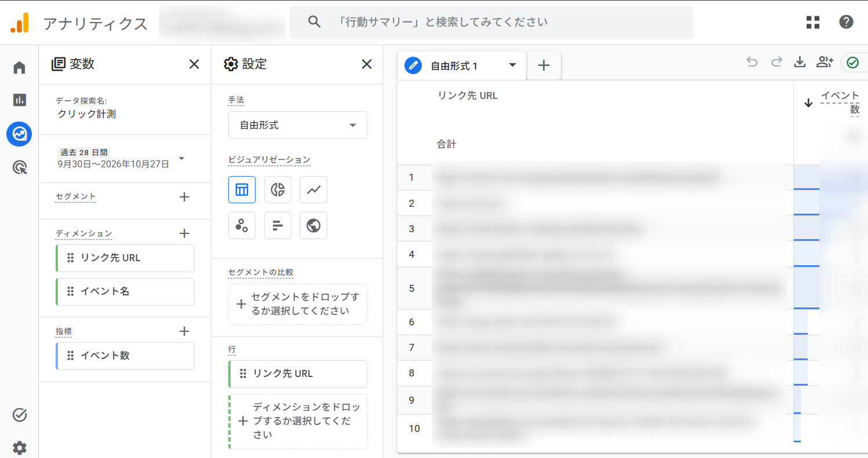
Task: Select the line chart visualization
Action: pyautogui.click(x=313, y=189)
